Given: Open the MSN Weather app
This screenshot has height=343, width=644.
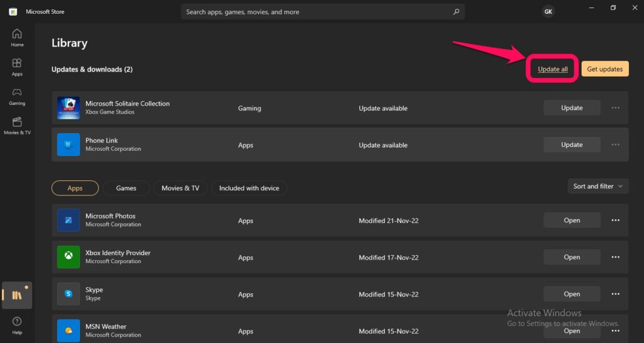Looking at the screenshot, I should 572,330.
